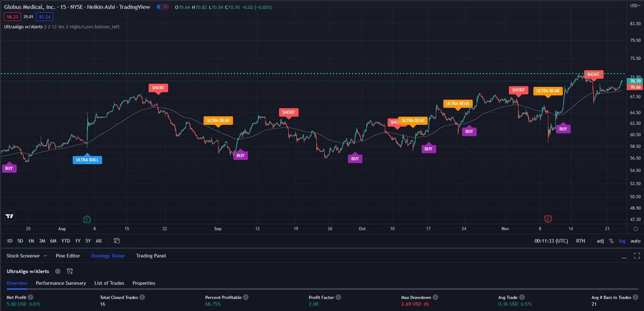Toggle log scale mode
The width and height of the screenshot is (644, 311).
pos(622,241)
